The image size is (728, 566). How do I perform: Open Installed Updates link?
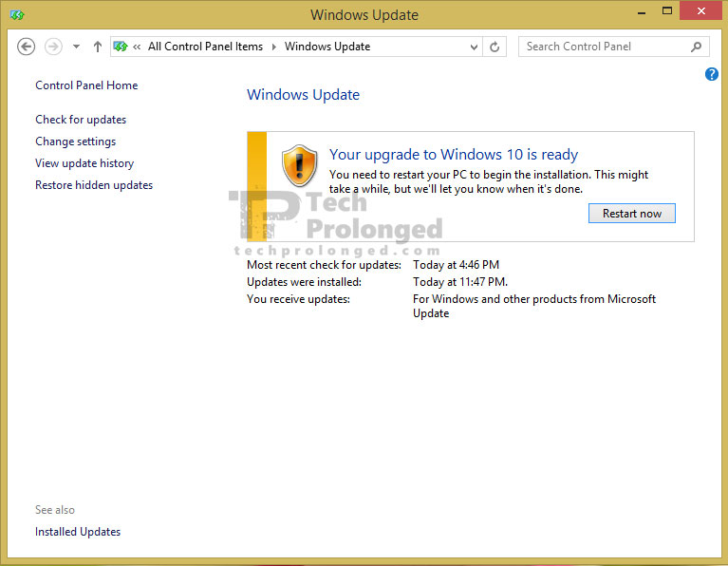tap(78, 532)
